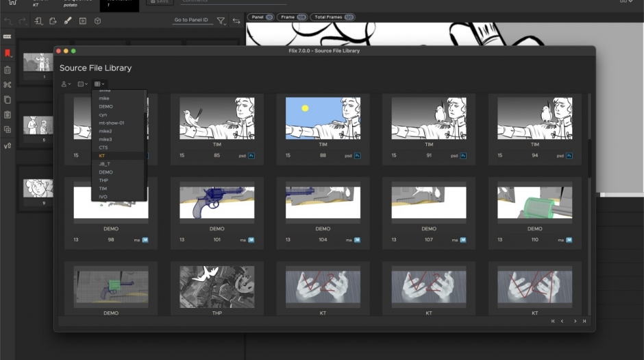
Task: Click the Undo arrow in the main toolbar
Action: point(8,21)
